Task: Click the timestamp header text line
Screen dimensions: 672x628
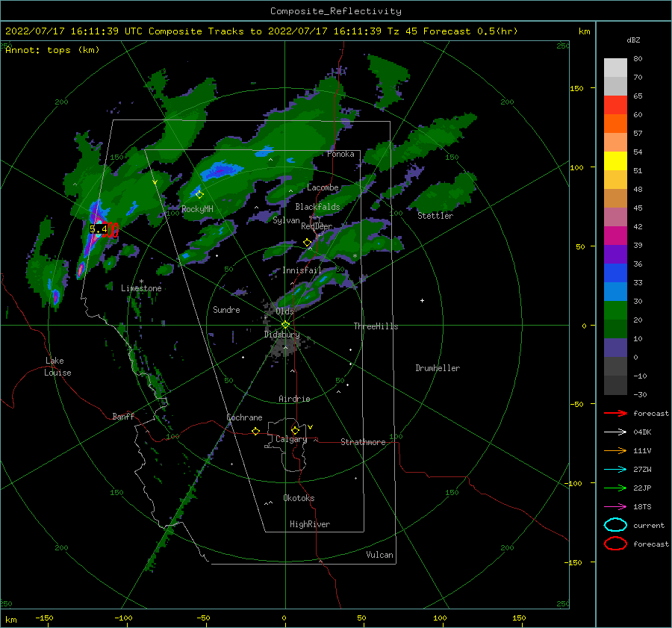Action: pos(261,31)
